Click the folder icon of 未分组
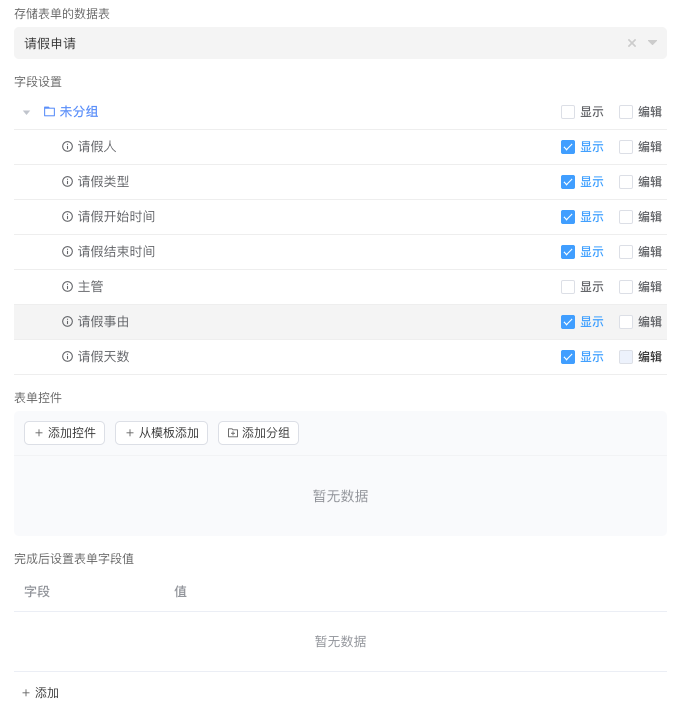This screenshot has width=679, height=727. tap(49, 112)
